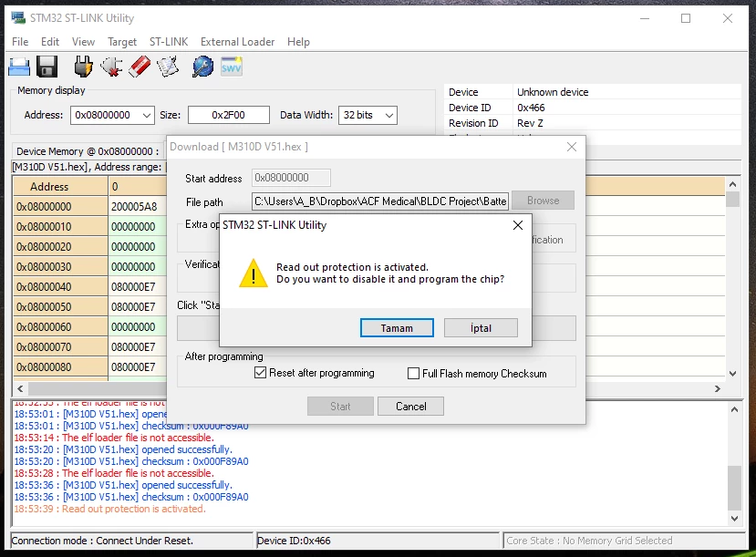Click the Start address field in Download dialog
756x557 pixels.
tap(291, 178)
